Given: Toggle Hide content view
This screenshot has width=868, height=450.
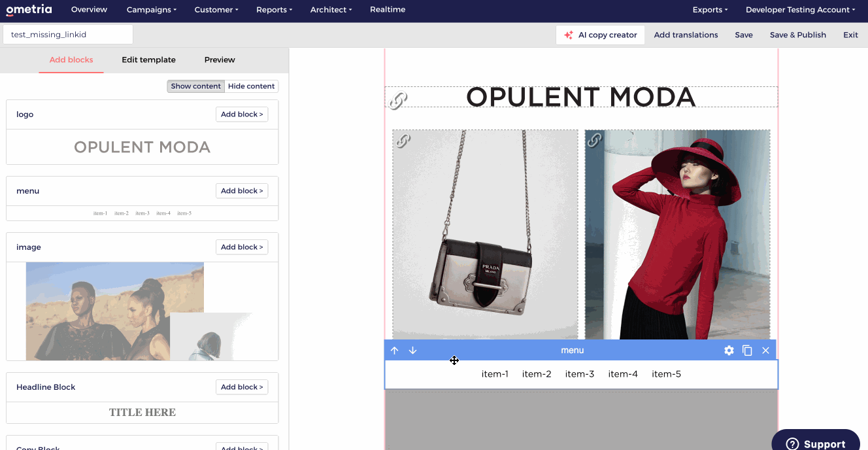Looking at the screenshot, I should [252, 86].
